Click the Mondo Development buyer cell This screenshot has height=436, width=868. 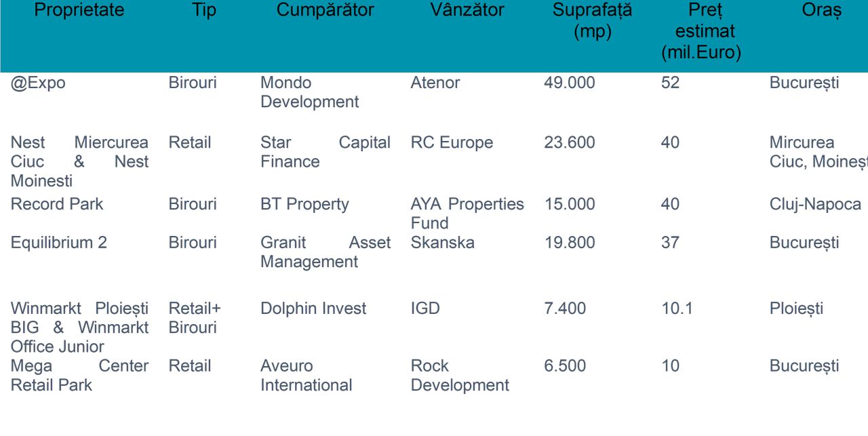click(x=309, y=92)
